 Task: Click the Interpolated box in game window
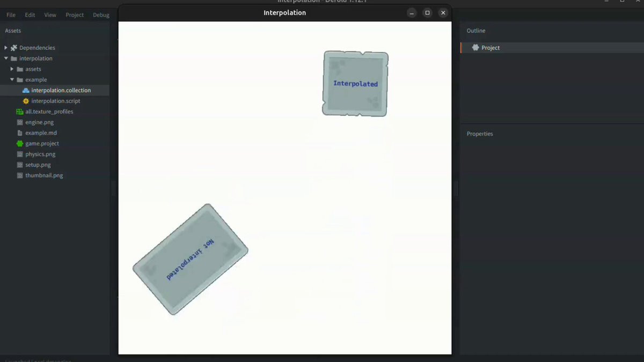[x=355, y=84]
